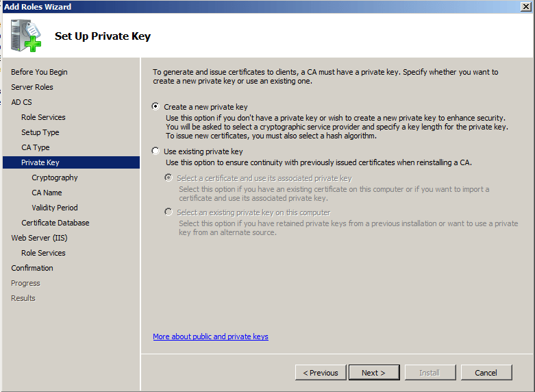Open the Validity Period step
The width and height of the screenshot is (535, 392).
[55, 208]
